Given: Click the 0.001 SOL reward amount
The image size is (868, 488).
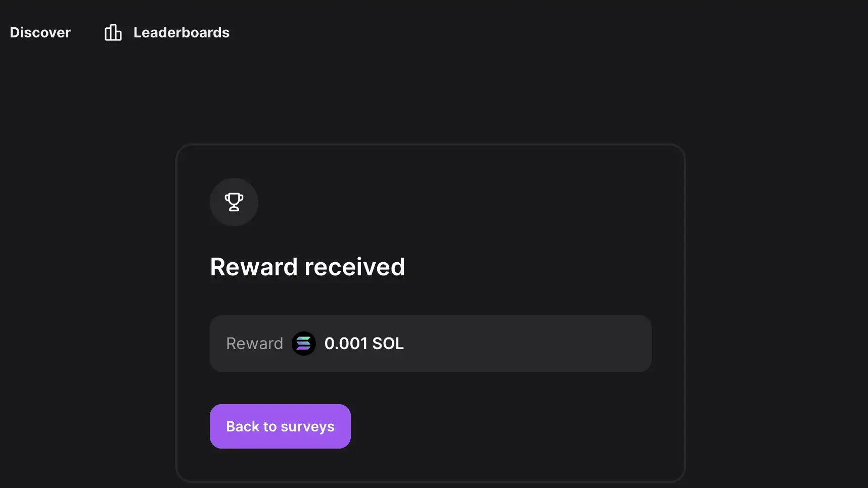Looking at the screenshot, I should [364, 344].
